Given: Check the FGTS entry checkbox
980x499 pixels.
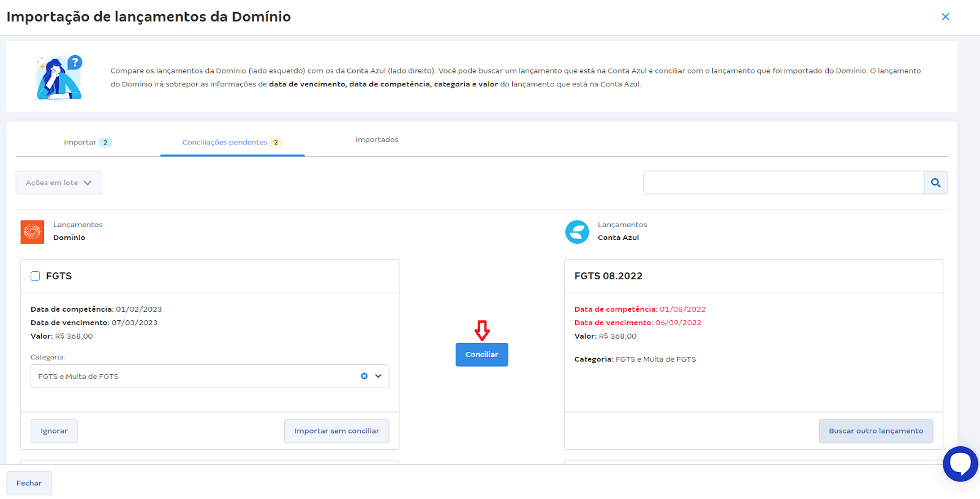Looking at the screenshot, I should tap(36, 276).
